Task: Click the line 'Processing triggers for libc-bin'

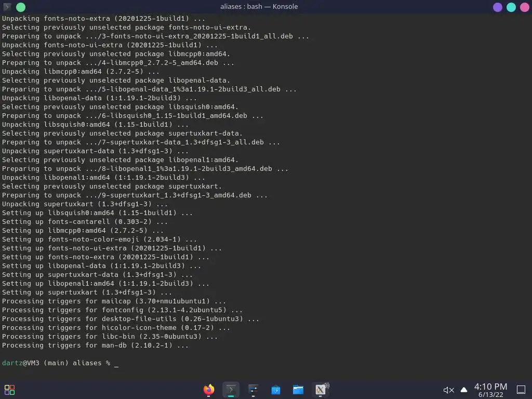Action: coord(110,336)
